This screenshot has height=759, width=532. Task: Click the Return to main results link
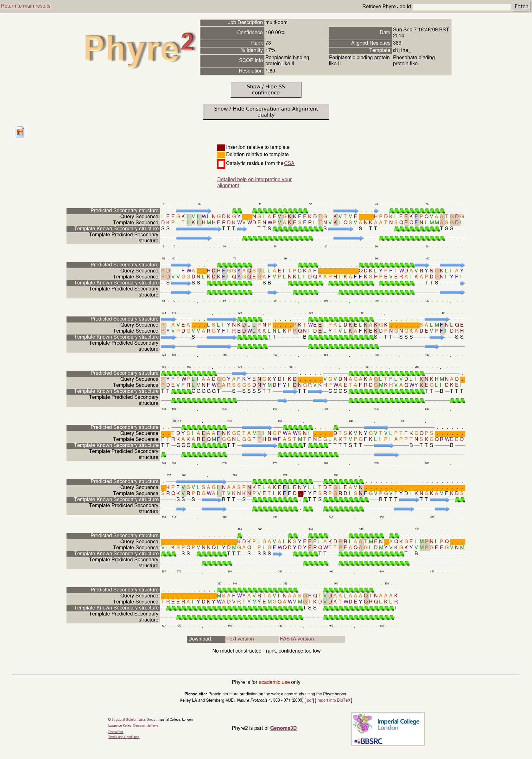click(26, 6)
